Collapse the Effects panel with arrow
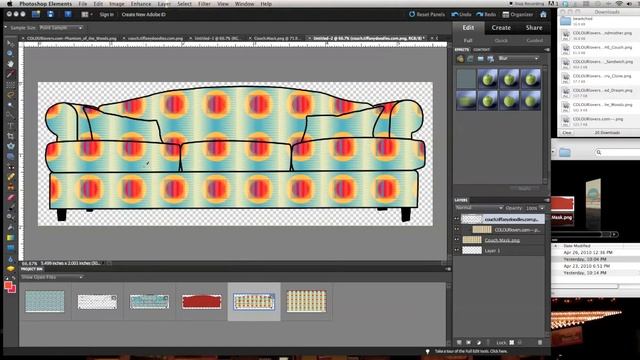The height and width of the screenshot is (360, 640). (547, 49)
